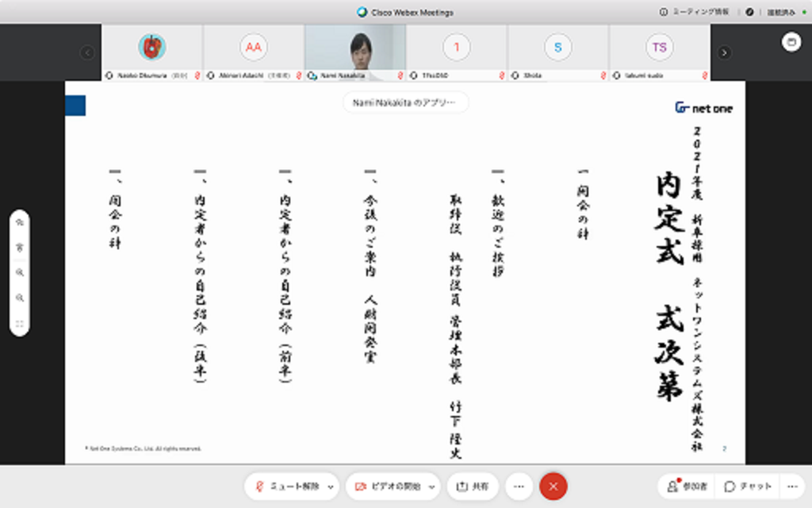Viewport: 812px width, 508px height.
Task: Open the 参加者 participants panel
Action: coord(688,487)
